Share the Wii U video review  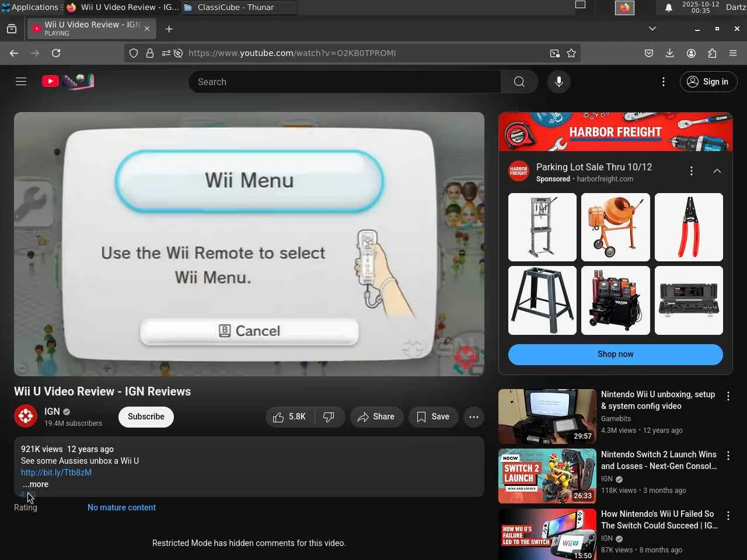pyautogui.click(x=376, y=416)
